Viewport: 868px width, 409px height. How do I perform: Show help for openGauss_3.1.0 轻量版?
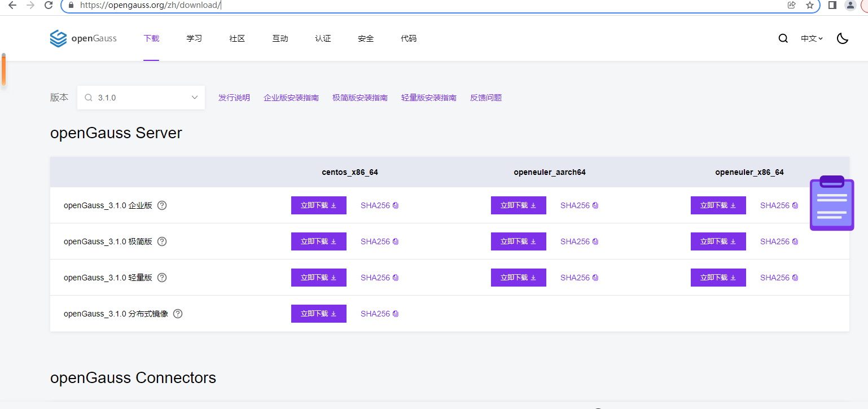point(162,278)
